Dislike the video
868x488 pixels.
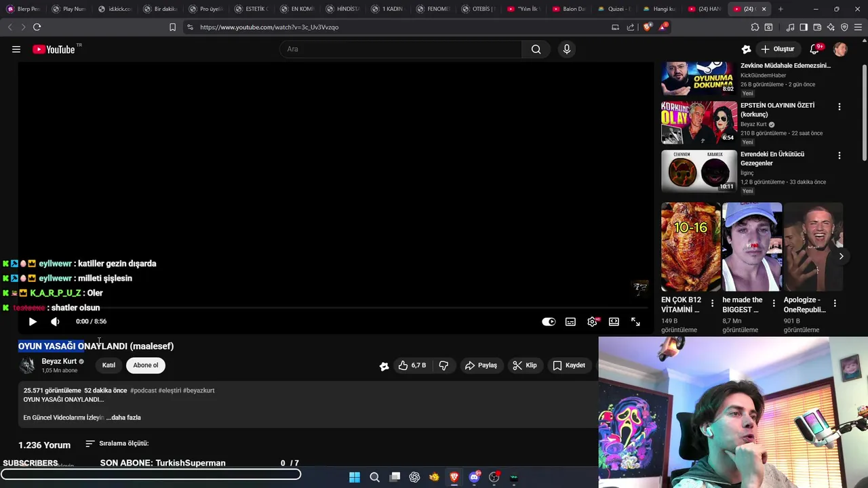tap(443, 365)
